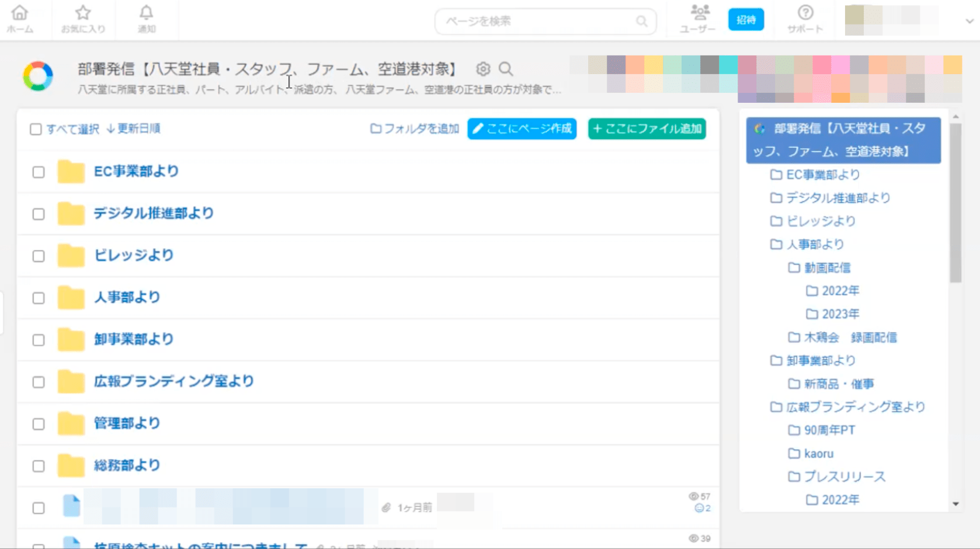Go to the Home icon
980x549 pixels.
click(20, 12)
